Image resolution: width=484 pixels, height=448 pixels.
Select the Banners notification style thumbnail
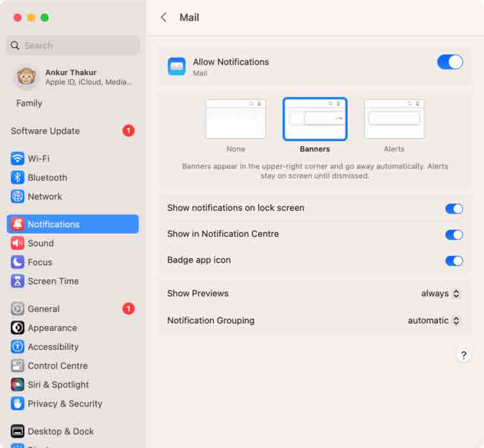click(x=315, y=119)
